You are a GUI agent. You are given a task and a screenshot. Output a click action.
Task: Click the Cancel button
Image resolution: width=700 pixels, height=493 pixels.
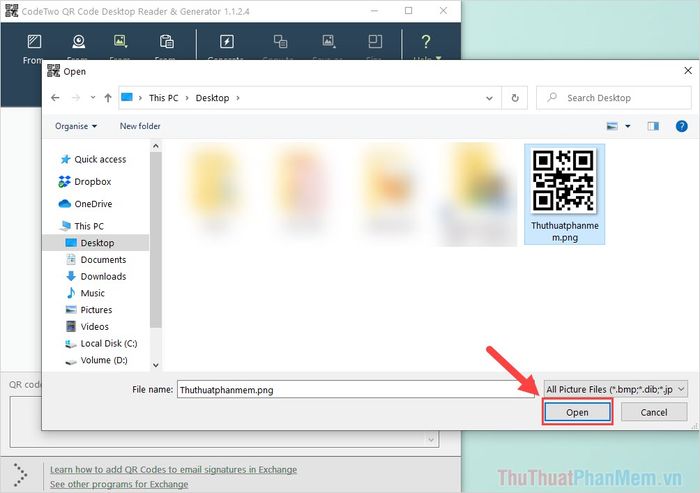pos(654,412)
